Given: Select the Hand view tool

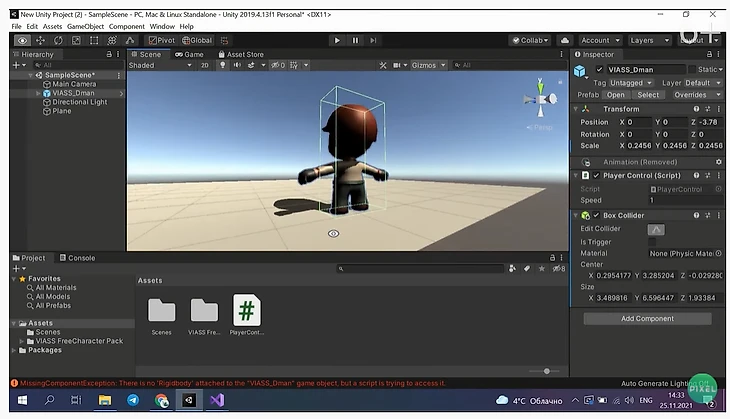Looking at the screenshot, I should pyautogui.click(x=22, y=40).
